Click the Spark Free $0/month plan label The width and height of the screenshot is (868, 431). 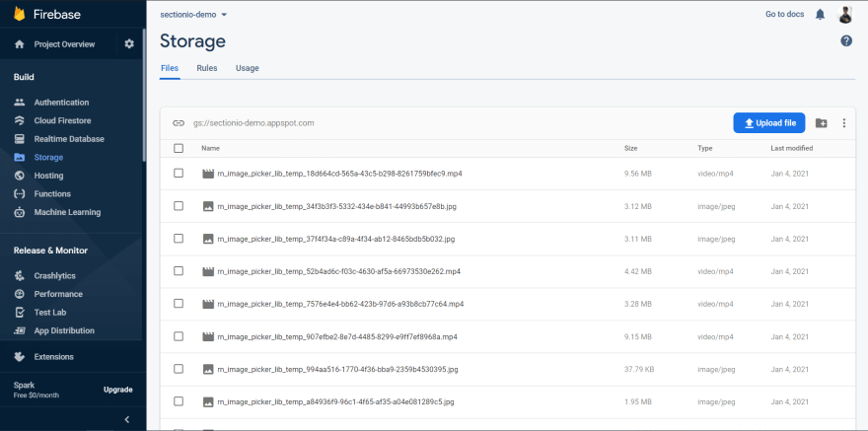tap(36, 390)
